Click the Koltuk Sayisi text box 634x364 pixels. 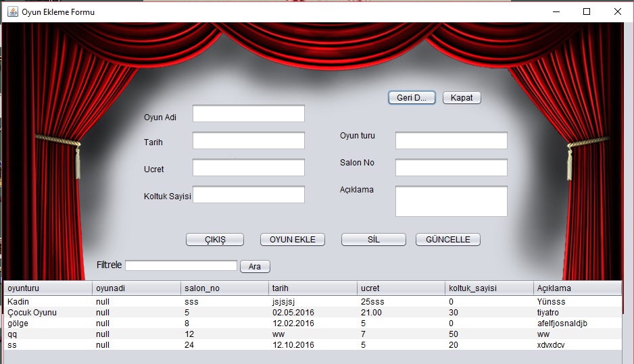tap(248, 194)
